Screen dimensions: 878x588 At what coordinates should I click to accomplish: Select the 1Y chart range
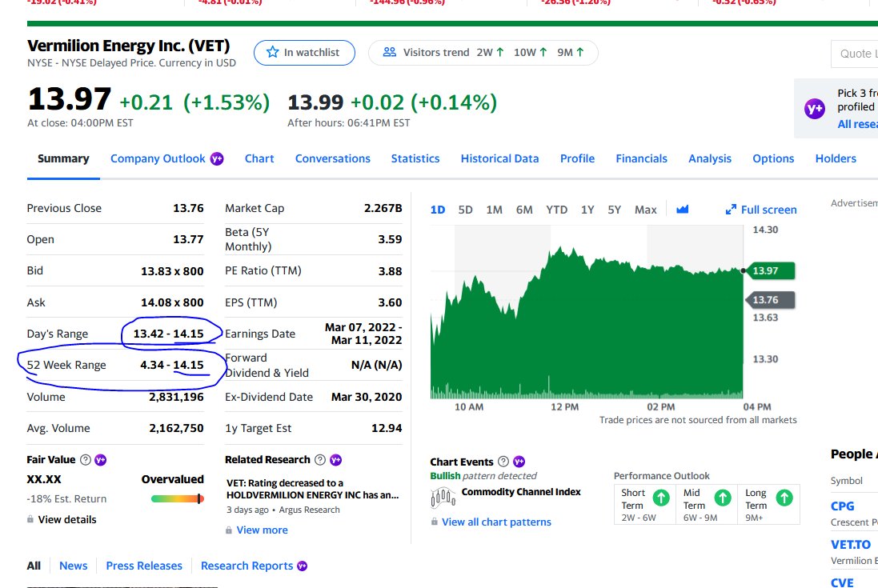tap(587, 210)
